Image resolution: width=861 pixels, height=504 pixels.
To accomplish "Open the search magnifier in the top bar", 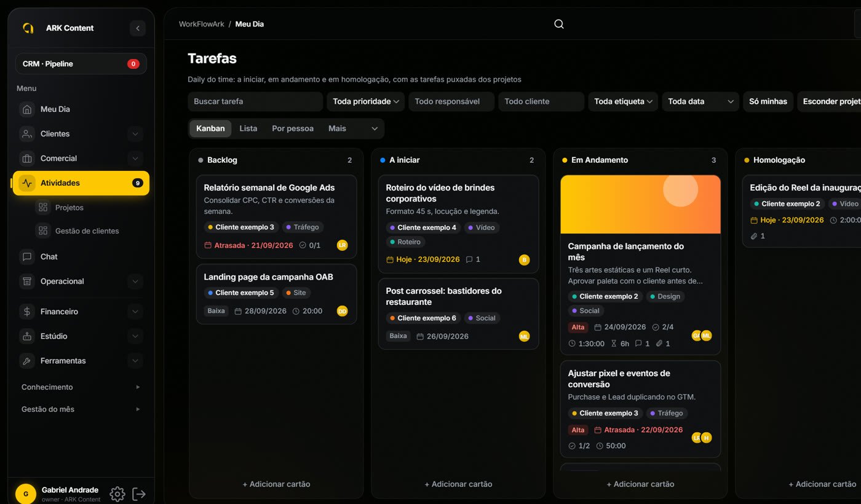I will click(x=559, y=24).
